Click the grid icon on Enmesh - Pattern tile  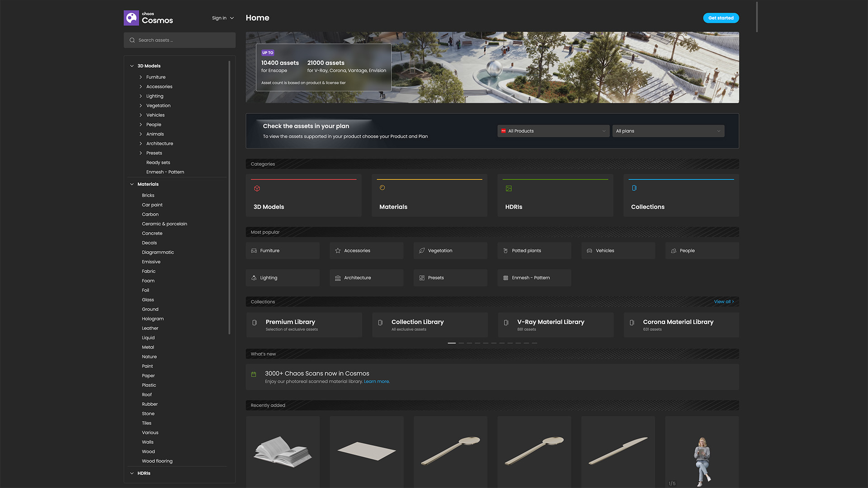505,277
